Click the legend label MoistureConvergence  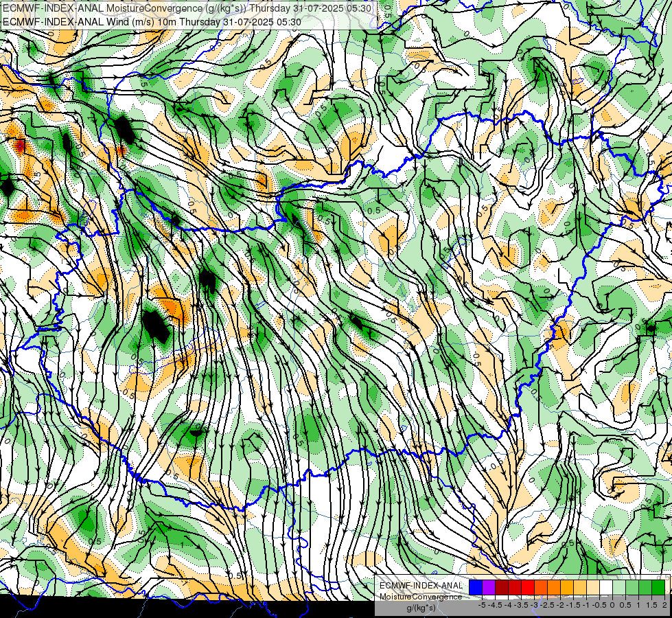pos(421,597)
